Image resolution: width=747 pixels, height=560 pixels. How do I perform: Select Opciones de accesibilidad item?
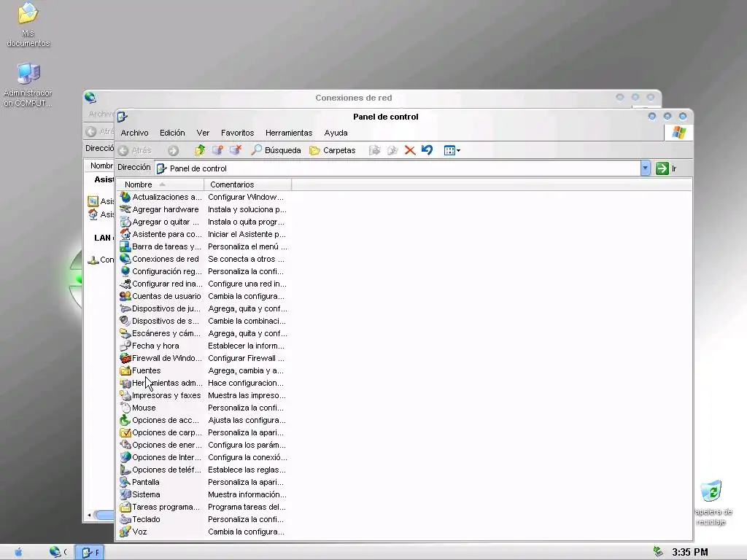[x=159, y=419]
